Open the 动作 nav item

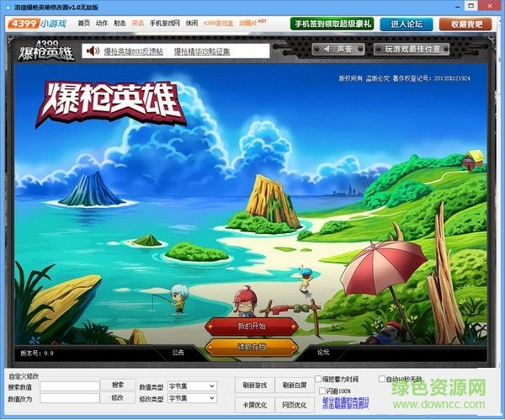coord(102,24)
